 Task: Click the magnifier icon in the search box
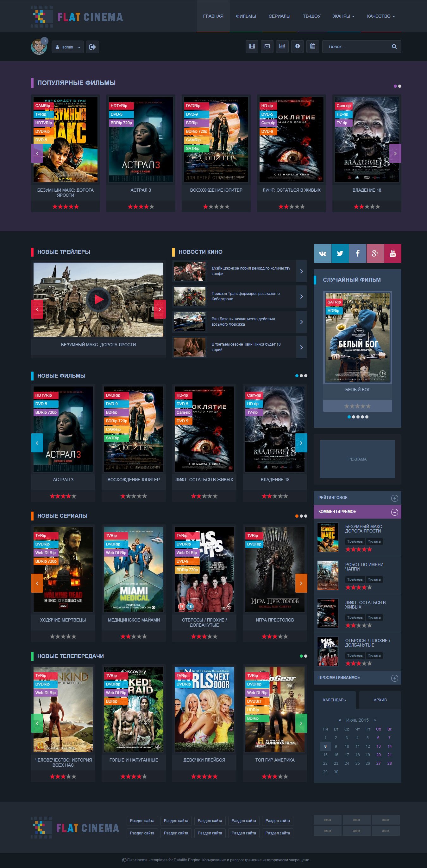pyautogui.click(x=394, y=47)
